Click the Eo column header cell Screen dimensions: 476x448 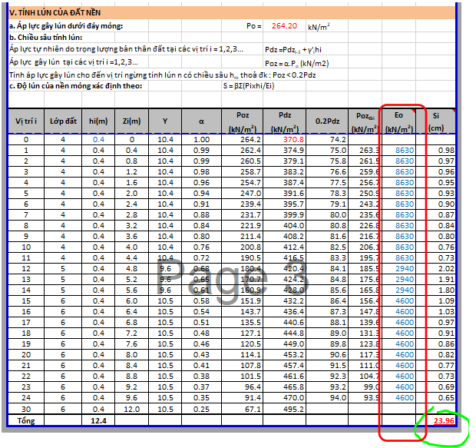coord(398,121)
